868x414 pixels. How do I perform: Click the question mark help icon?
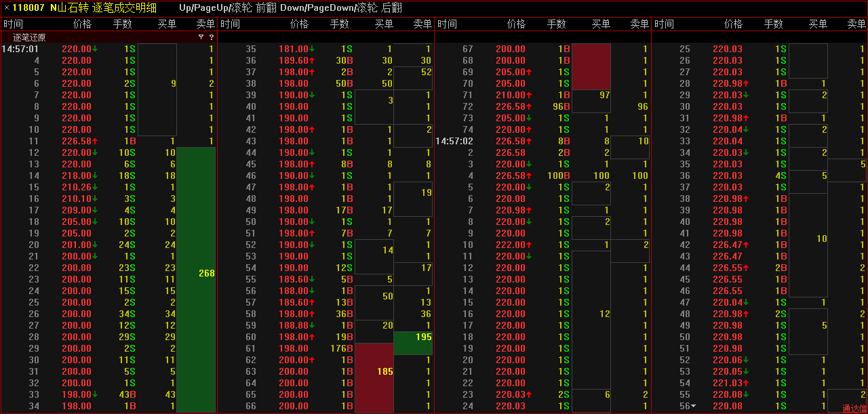(211, 37)
